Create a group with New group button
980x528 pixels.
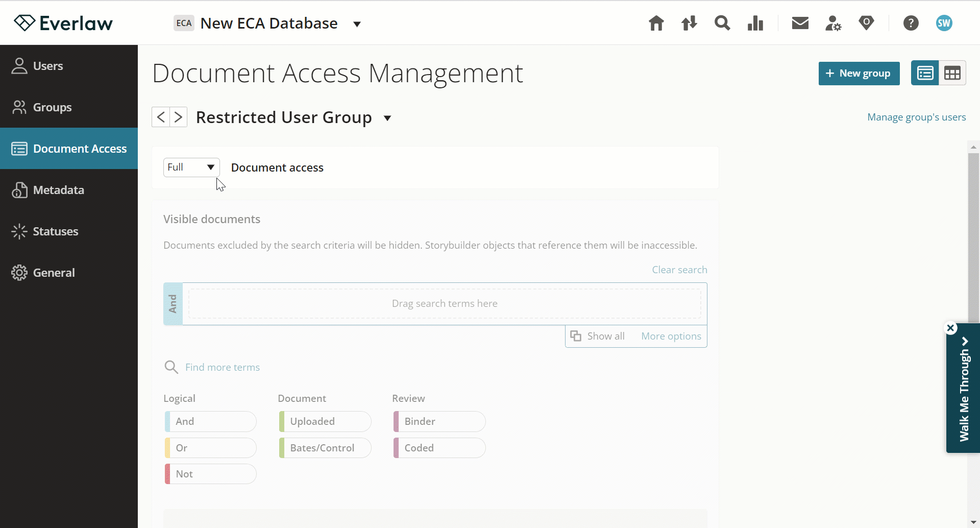click(x=859, y=74)
